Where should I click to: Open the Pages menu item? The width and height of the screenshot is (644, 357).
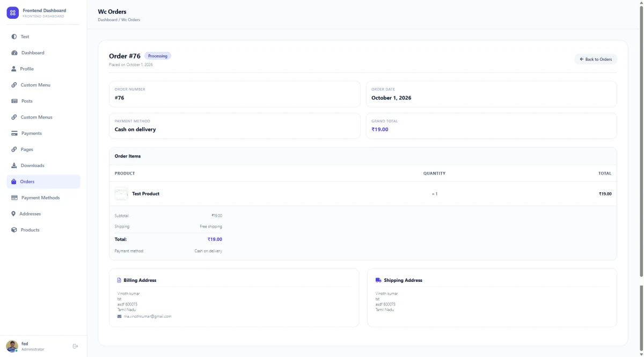(43, 149)
